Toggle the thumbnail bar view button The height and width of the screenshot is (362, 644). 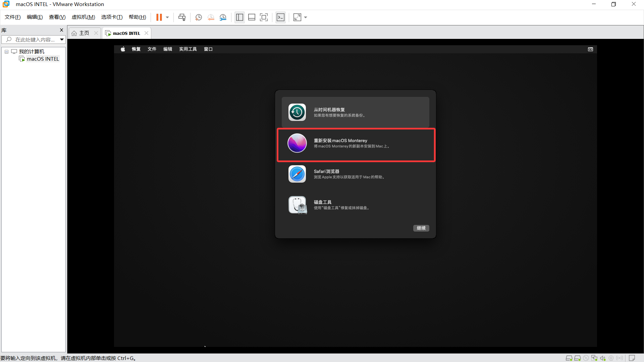point(252,17)
